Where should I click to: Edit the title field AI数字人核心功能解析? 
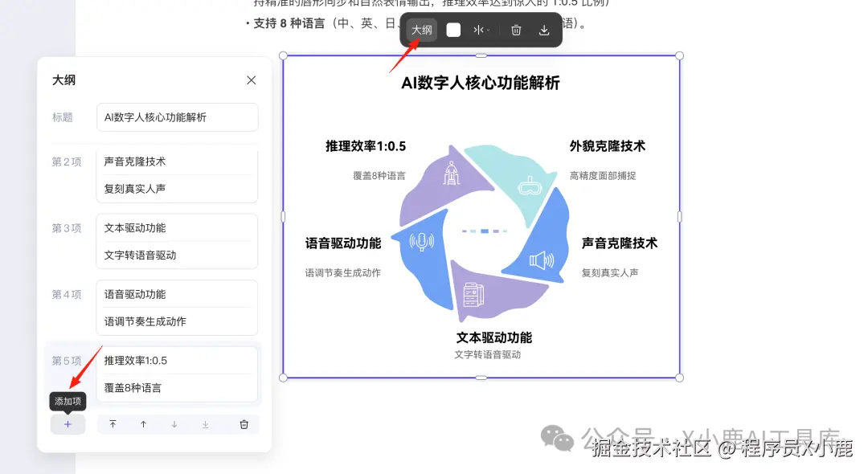point(177,117)
